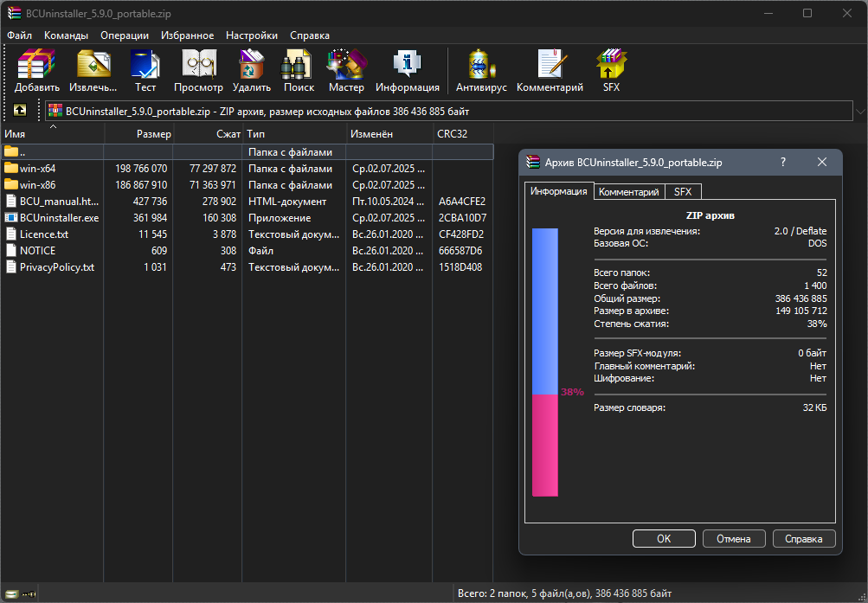Sort by the Имя column header
The height and width of the screenshot is (603, 868).
pos(52,134)
